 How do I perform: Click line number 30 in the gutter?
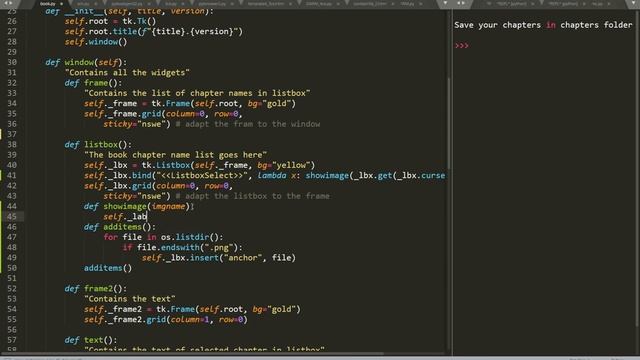coord(12,62)
